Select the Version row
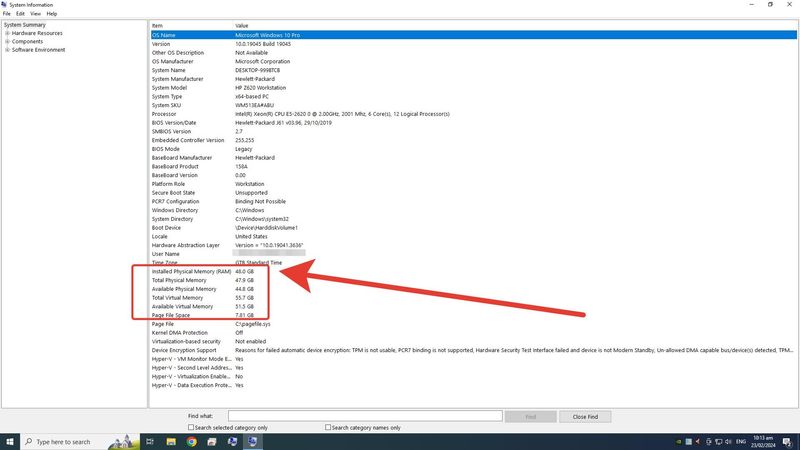This screenshot has width=800, height=450. (473, 44)
